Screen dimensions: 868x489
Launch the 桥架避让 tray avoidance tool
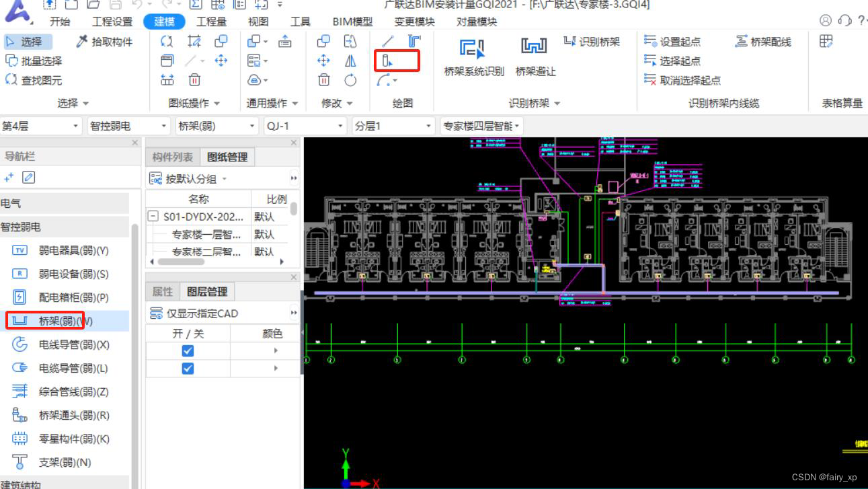tap(535, 57)
